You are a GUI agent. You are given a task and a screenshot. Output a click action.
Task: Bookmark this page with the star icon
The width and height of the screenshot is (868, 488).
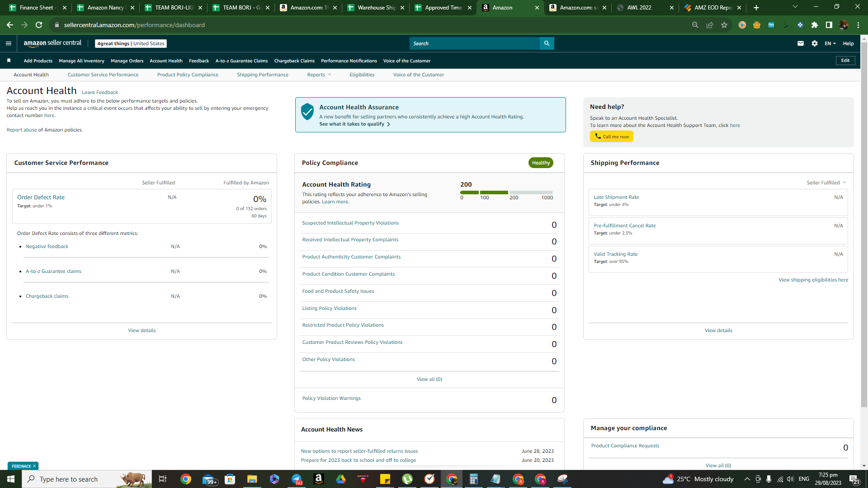click(x=724, y=25)
